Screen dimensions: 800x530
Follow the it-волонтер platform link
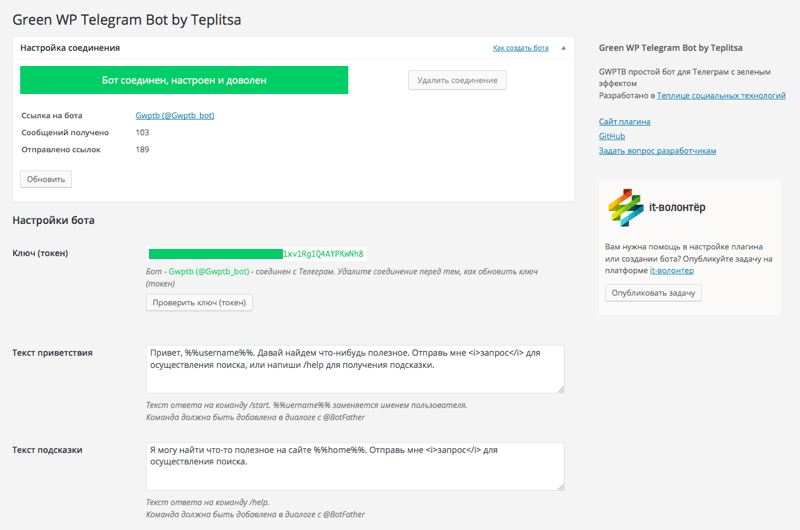click(671, 270)
